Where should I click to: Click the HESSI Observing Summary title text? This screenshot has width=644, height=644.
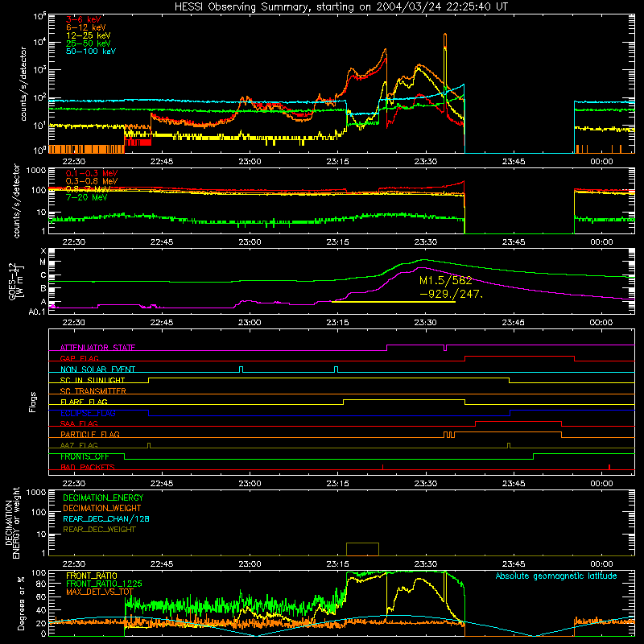tap(341, 7)
